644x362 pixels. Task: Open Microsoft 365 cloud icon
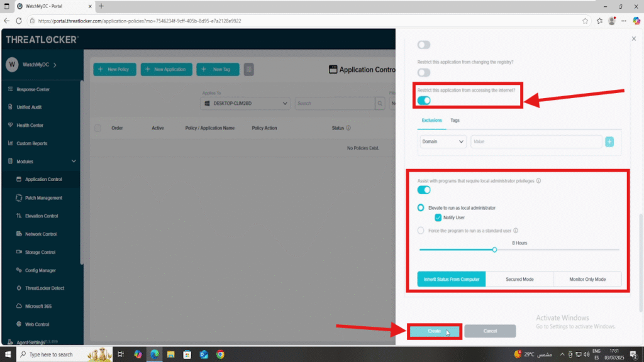19,306
